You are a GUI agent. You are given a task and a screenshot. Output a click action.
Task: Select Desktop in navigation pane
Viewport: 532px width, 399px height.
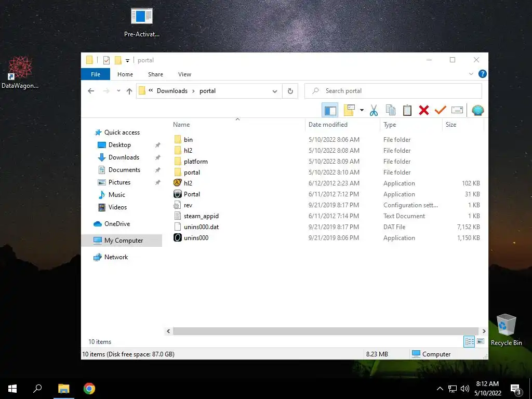[119, 145]
